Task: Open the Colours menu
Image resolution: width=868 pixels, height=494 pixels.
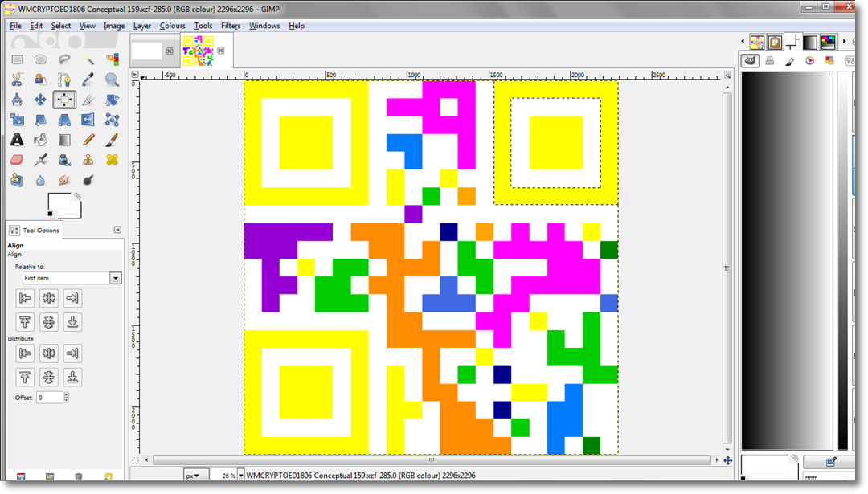Action: point(173,26)
